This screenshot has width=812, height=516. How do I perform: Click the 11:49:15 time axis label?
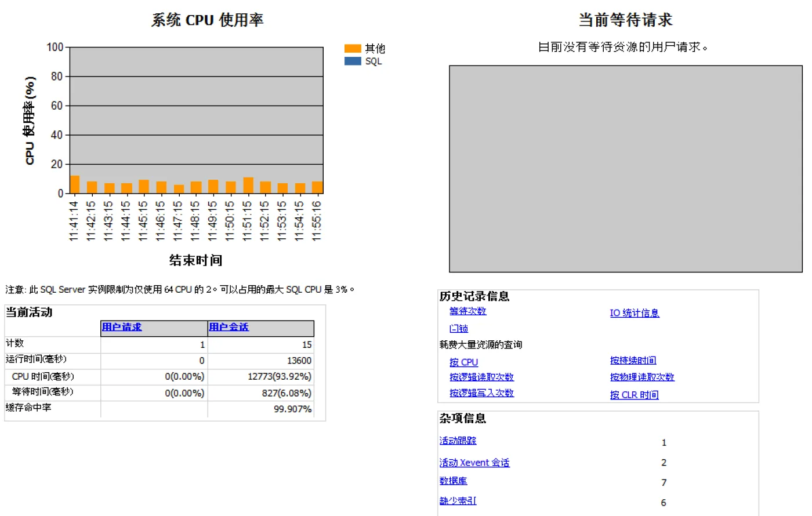pos(213,221)
